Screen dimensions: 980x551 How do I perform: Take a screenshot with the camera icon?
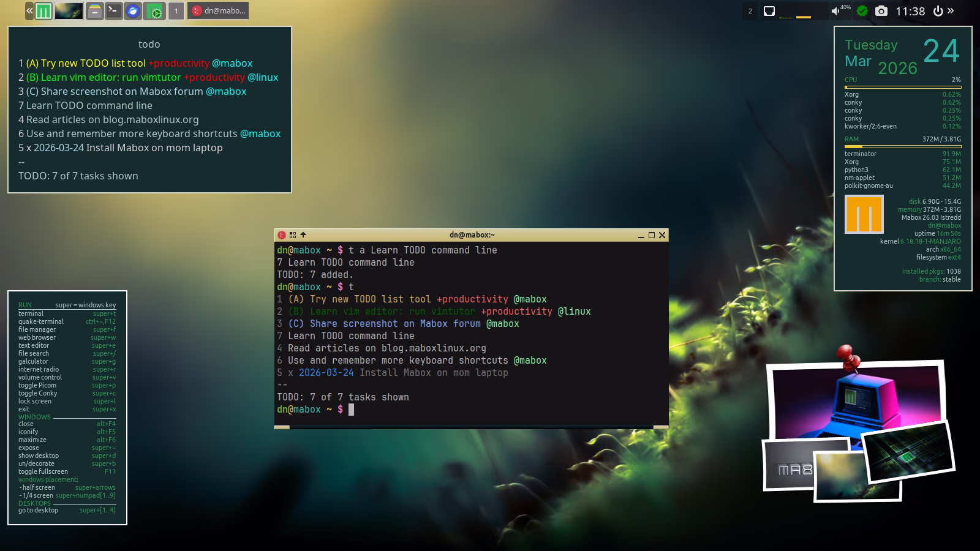tap(881, 11)
